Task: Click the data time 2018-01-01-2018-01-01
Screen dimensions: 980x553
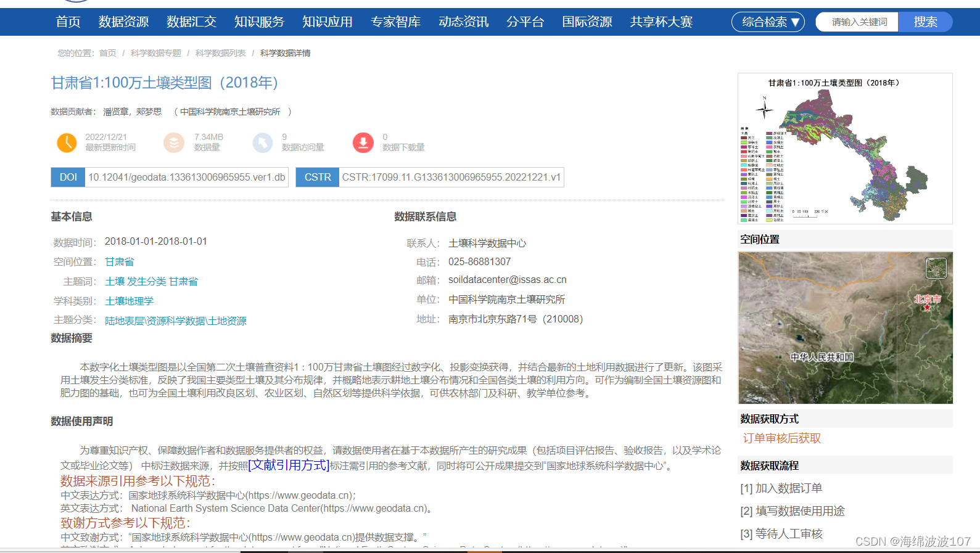Action: click(156, 242)
